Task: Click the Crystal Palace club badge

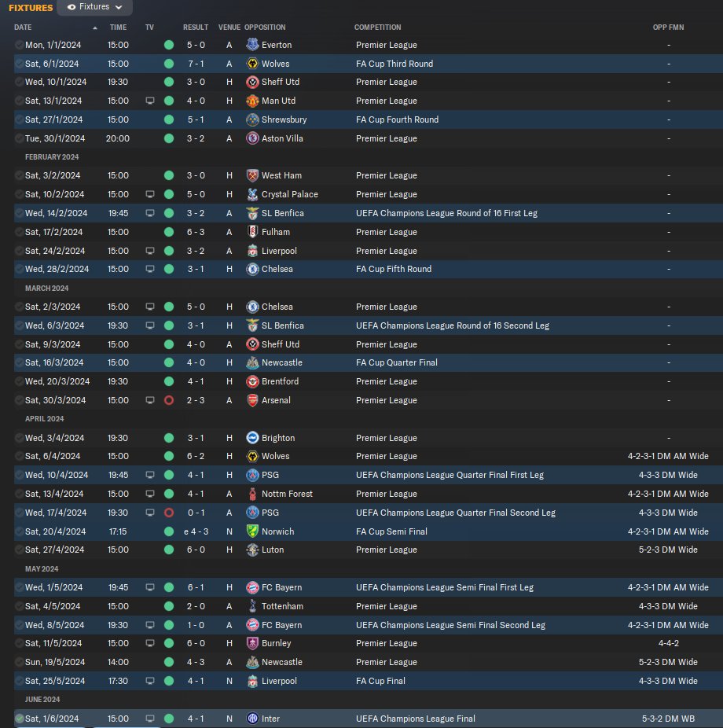Action: coord(252,194)
